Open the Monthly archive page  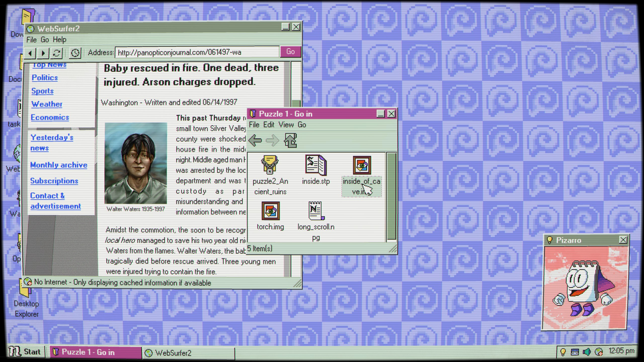tap(59, 165)
